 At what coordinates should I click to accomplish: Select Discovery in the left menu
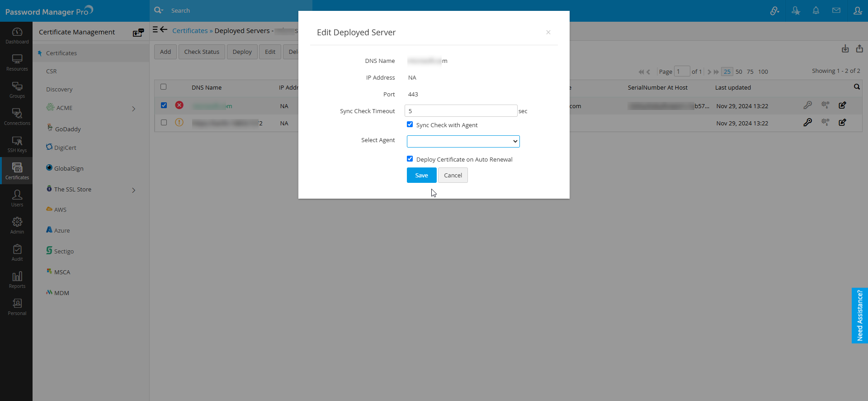tap(59, 89)
